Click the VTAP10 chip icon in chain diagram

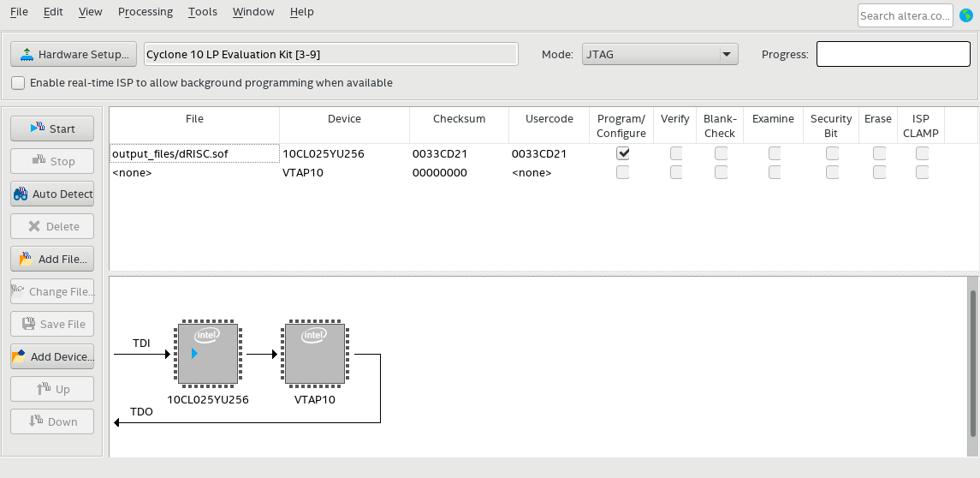click(314, 354)
